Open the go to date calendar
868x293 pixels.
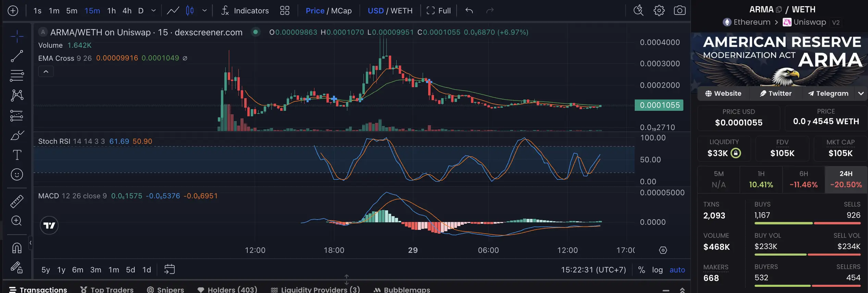[170, 269]
